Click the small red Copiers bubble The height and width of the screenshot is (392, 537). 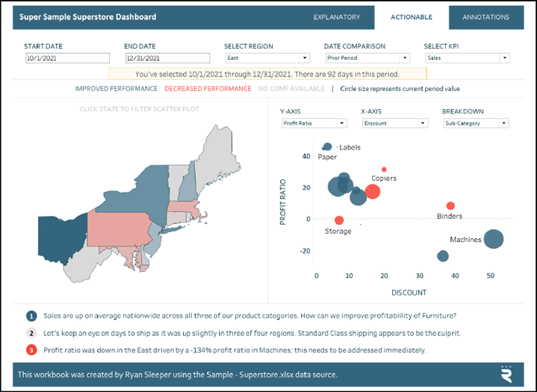tap(384, 169)
